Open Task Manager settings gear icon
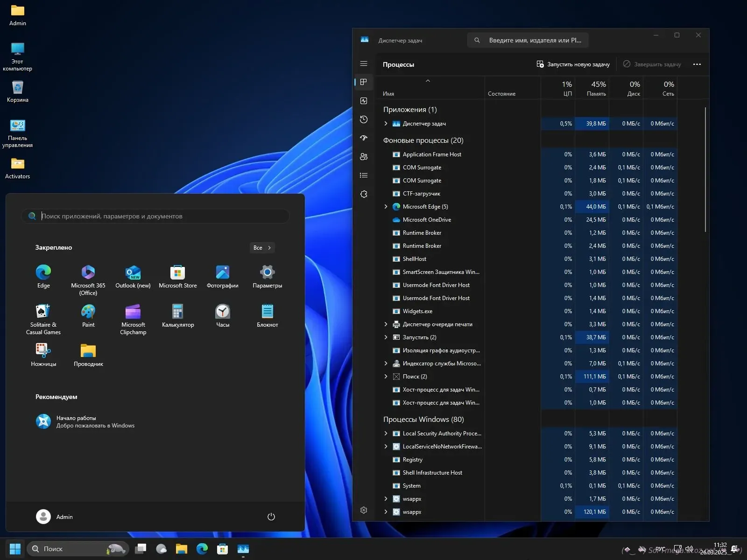 (364, 510)
